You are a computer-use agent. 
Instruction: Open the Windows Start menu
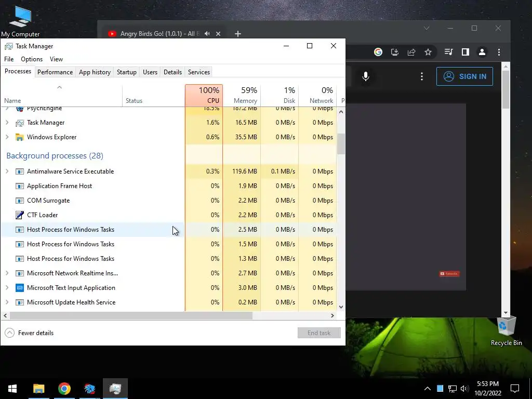12,389
